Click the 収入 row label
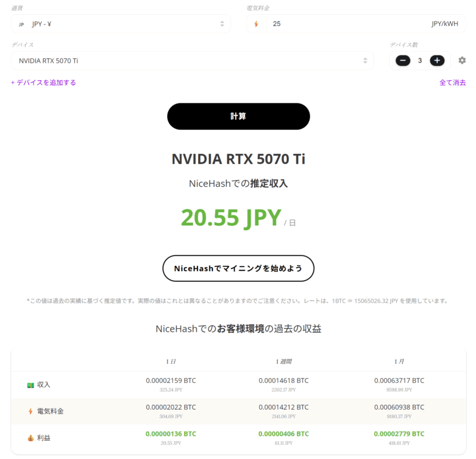Screen dimensions: 476x459 click(x=43, y=385)
